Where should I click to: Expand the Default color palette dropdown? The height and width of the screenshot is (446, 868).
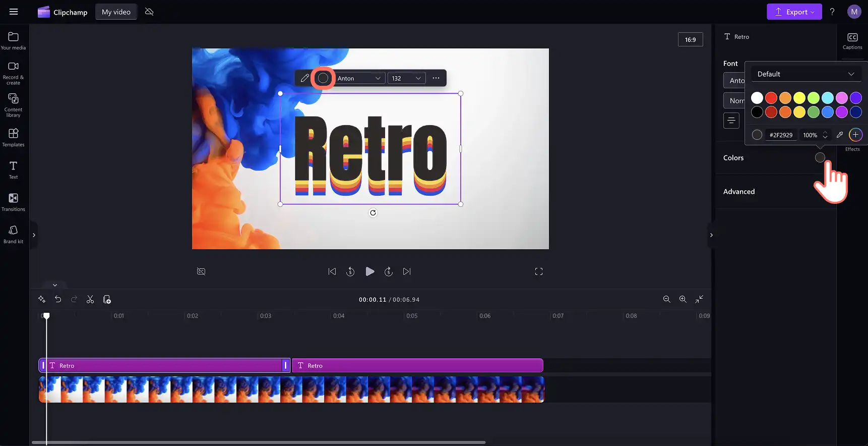pyautogui.click(x=806, y=74)
